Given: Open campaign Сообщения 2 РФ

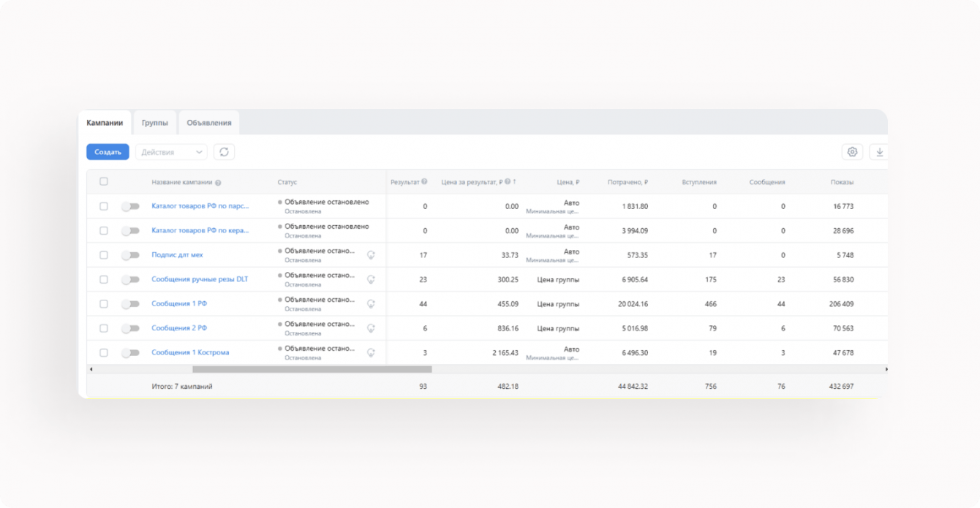Looking at the screenshot, I should [x=179, y=328].
